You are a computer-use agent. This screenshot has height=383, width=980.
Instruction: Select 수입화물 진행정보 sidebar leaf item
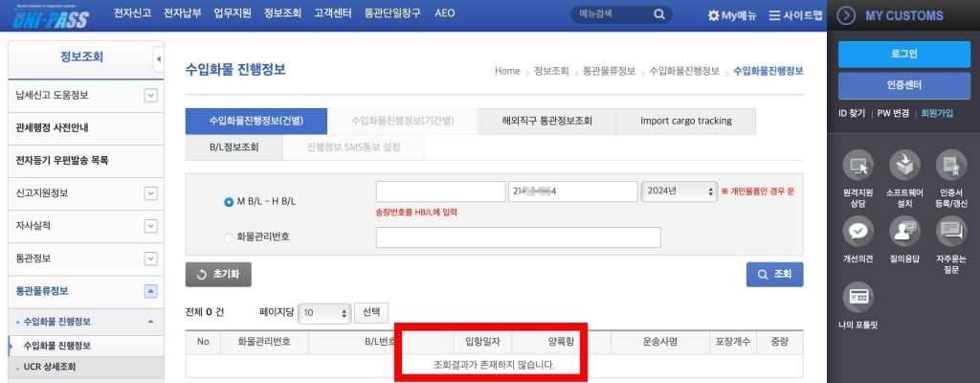(85, 346)
